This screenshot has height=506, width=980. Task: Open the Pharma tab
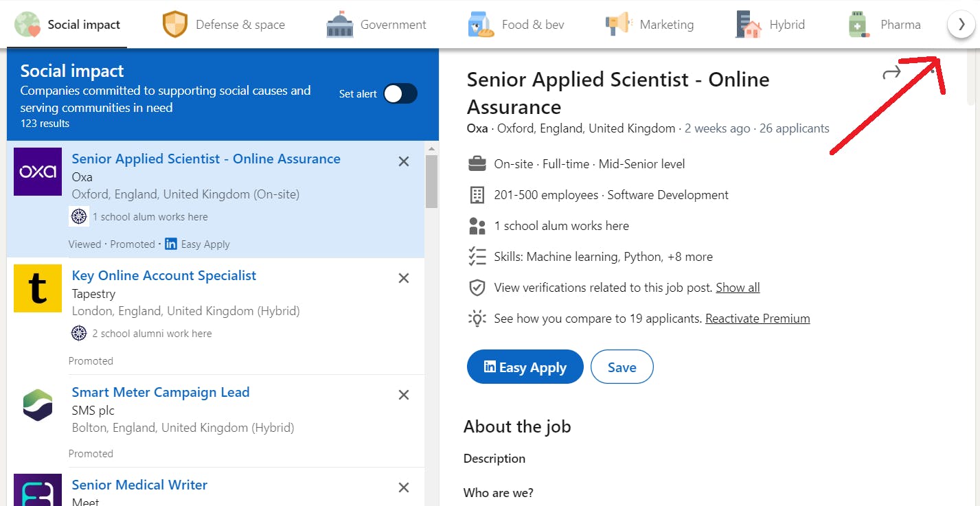click(x=884, y=25)
